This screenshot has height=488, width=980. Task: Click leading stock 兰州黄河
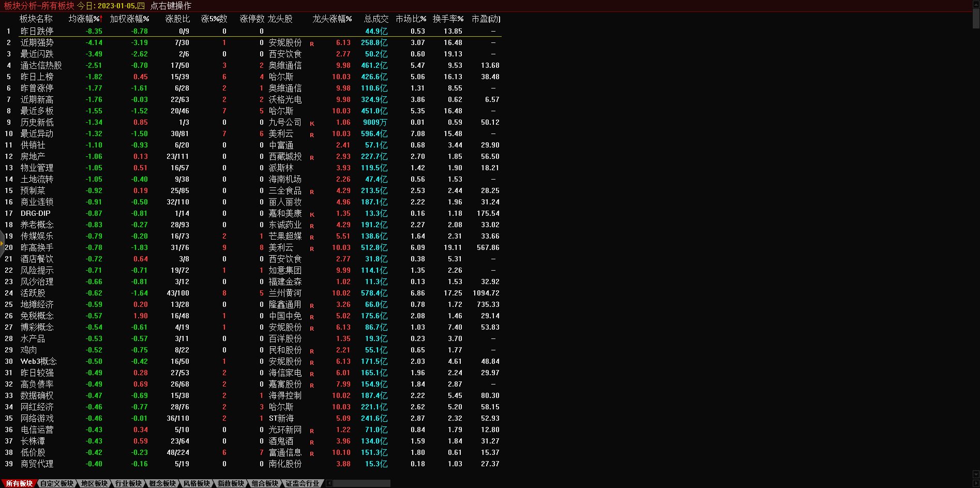[x=285, y=293]
